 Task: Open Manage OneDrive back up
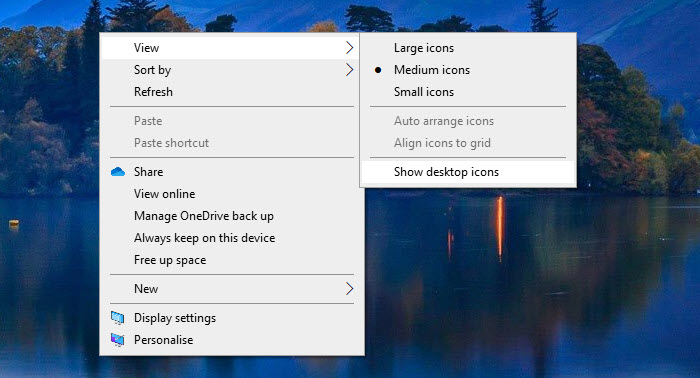click(231, 216)
